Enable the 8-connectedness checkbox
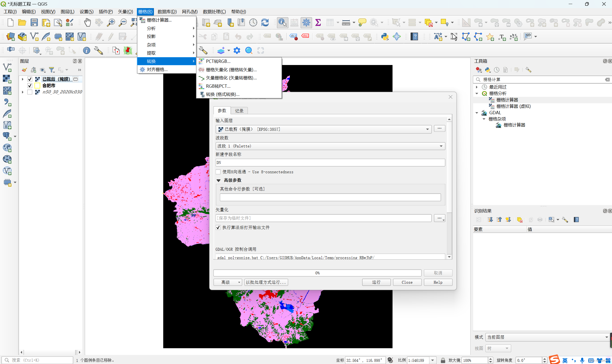612x364 pixels. (x=218, y=172)
